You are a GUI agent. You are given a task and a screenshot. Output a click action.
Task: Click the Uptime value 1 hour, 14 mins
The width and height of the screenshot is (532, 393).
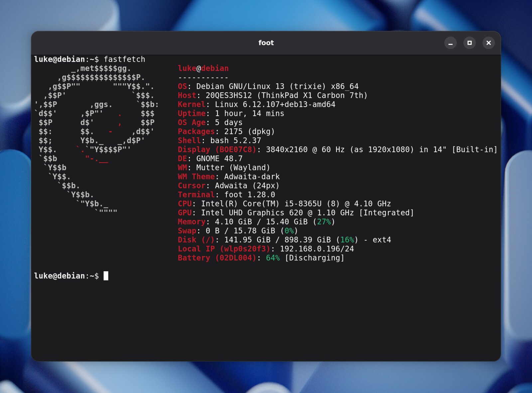[x=249, y=113]
